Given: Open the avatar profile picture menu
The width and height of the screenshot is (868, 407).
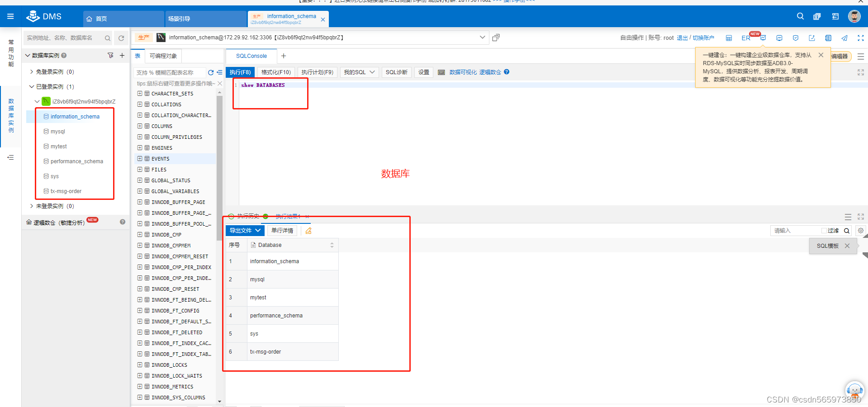Looking at the screenshot, I should tap(854, 16).
